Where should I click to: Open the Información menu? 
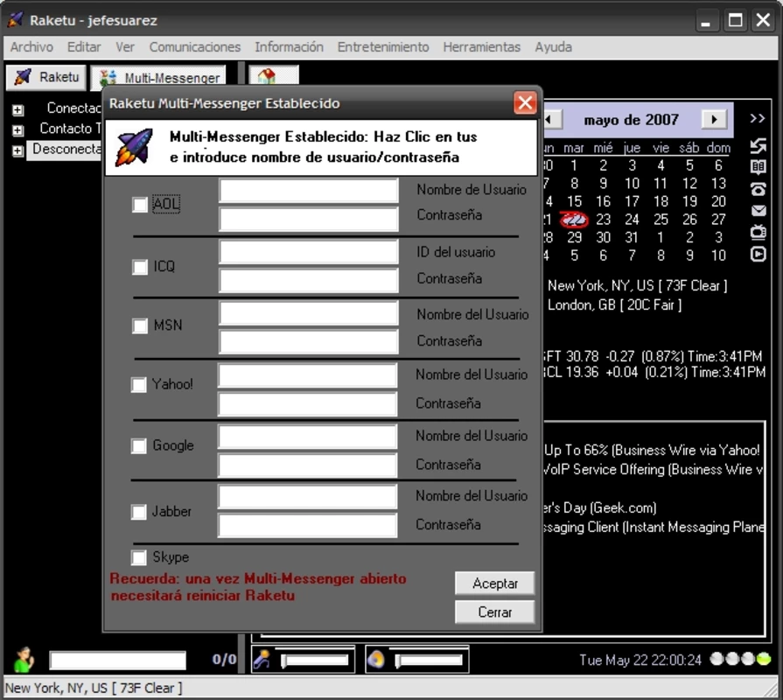pos(289,47)
